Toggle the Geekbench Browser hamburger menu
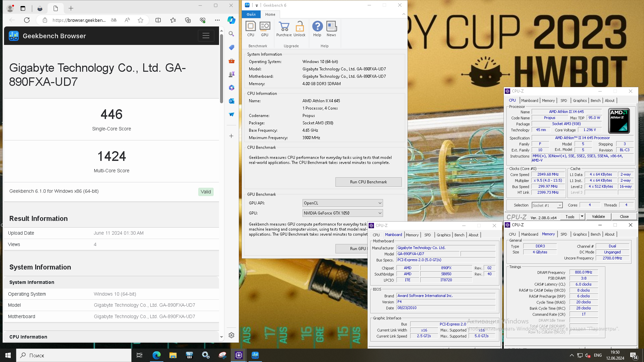Viewport: 644px width, 362px height. [206, 36]
